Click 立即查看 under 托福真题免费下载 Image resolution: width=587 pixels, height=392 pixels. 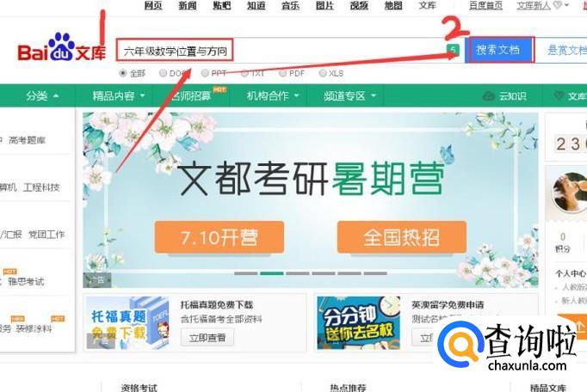click(207, 338)
